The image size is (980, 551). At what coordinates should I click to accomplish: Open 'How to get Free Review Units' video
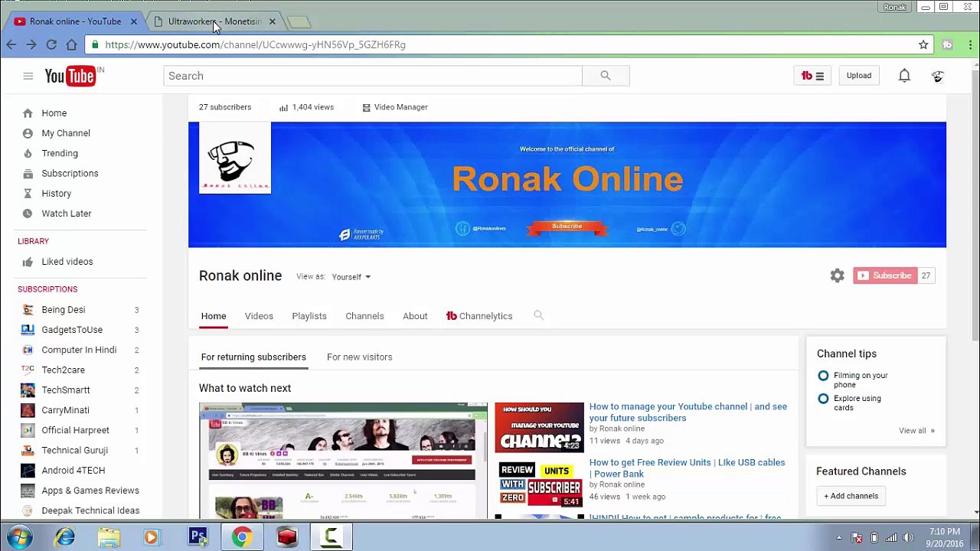point(687,468)
